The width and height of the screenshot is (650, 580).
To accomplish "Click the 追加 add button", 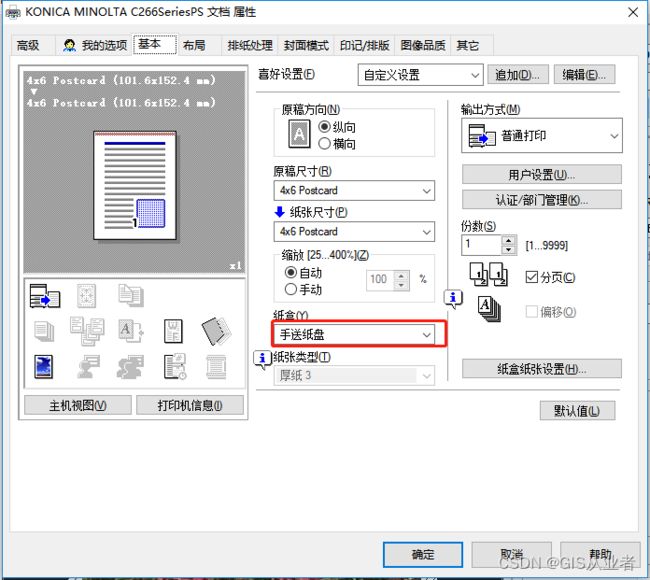I will (518, 75).
